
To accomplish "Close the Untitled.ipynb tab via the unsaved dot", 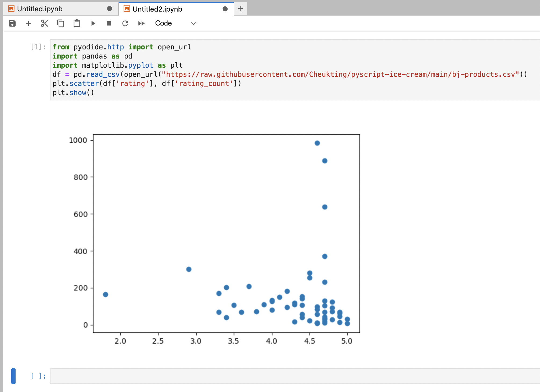I will 109,9.
